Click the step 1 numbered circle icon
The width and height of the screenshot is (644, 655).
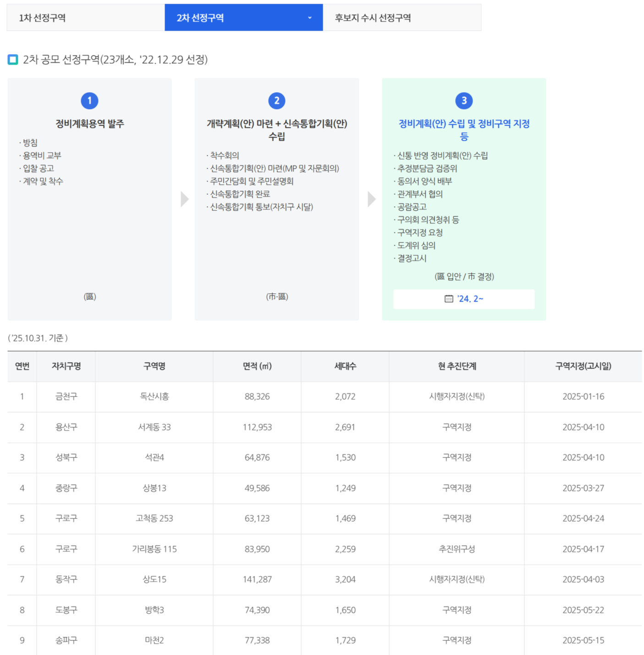coord(89,100)
